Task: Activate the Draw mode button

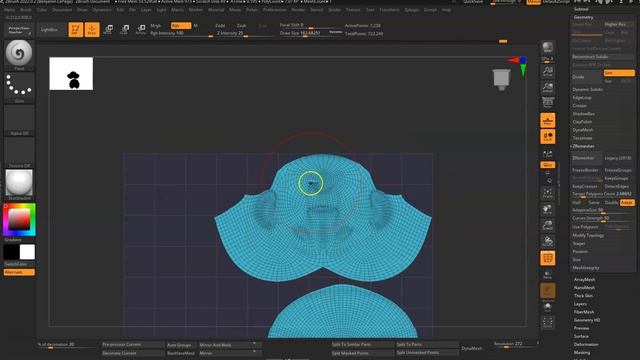Action: [x=92, y=29]
